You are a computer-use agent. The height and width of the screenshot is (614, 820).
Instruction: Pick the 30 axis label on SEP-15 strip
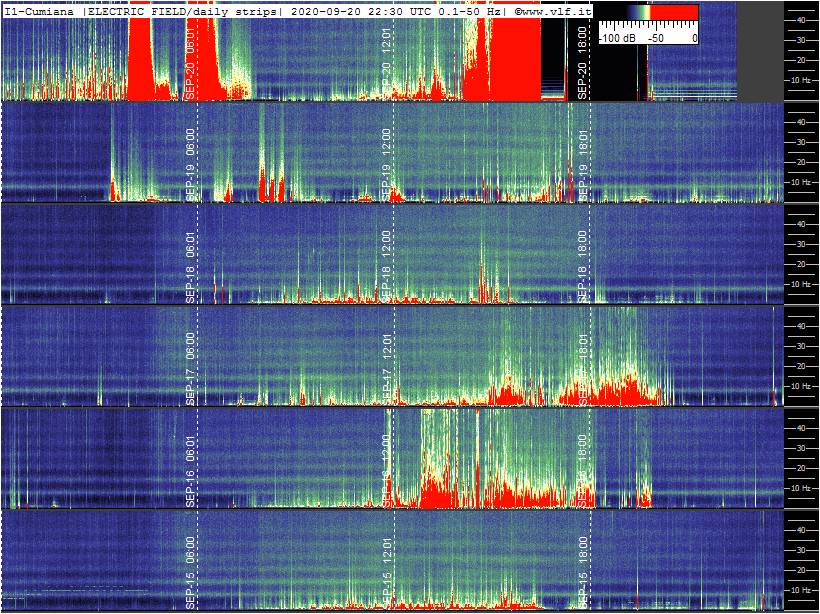click(x=800, y=550)
